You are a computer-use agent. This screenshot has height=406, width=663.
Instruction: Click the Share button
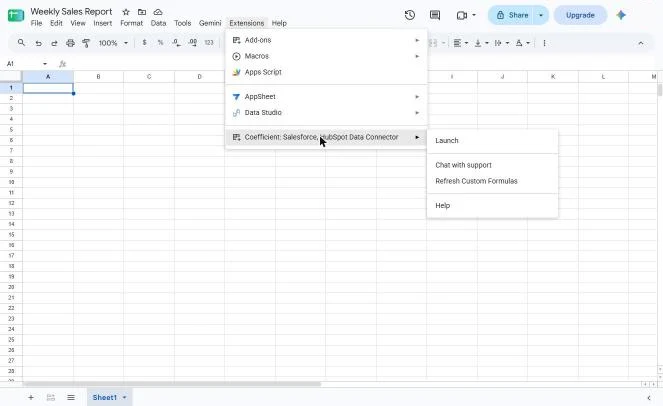click(x=512, y=15)
